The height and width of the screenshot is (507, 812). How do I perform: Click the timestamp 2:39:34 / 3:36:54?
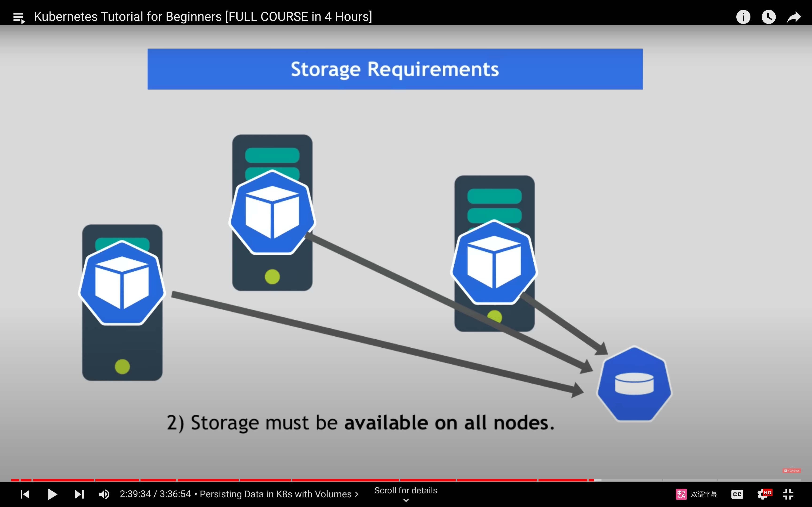click(x=155, y=494)
